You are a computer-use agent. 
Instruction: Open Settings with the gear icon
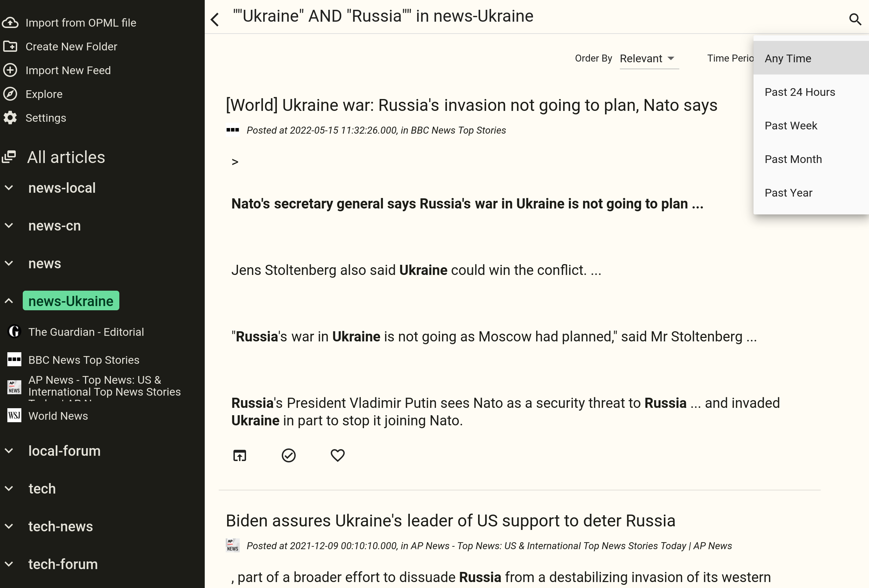click(10, 118)
